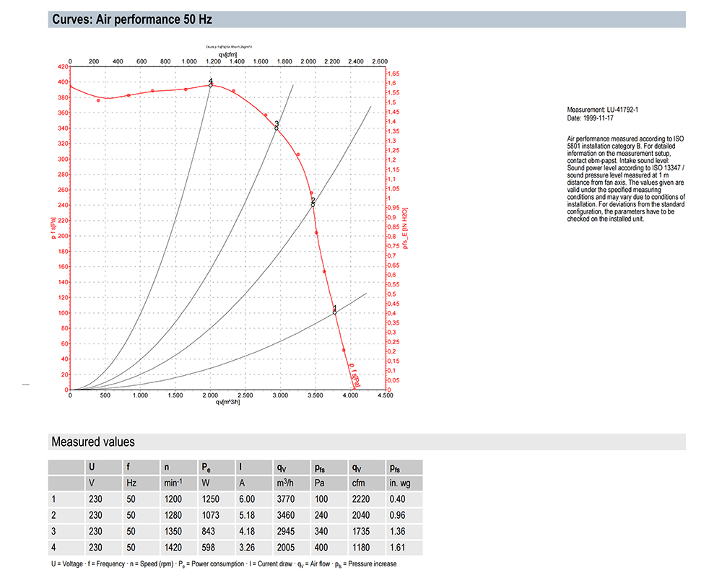
Task: Click the abbreviations legend below the table
Action: [x=224, y=564]
